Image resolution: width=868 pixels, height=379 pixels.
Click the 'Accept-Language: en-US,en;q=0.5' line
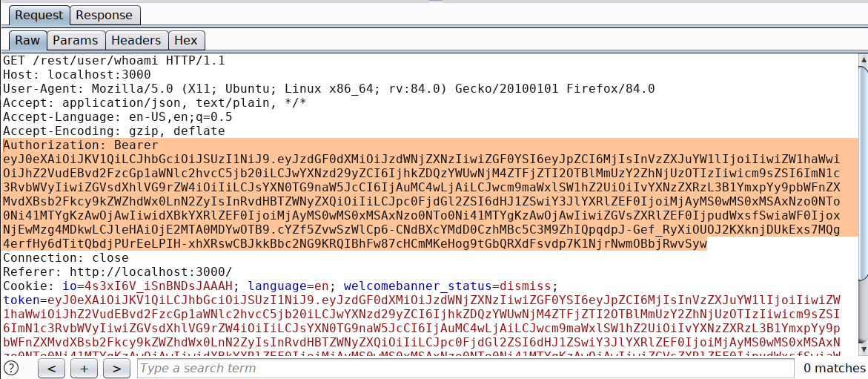click(117, 117)
